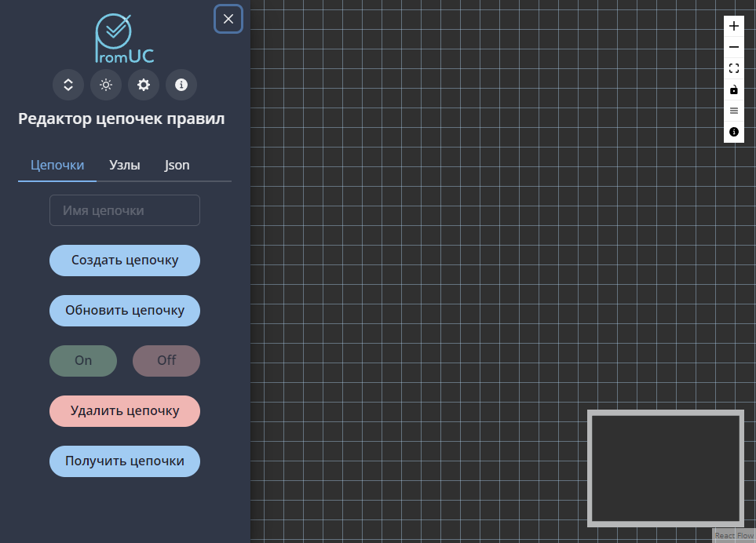Open settings via gear icon
The height and width of the screenshot is (543, 756).
pos(144,85)
